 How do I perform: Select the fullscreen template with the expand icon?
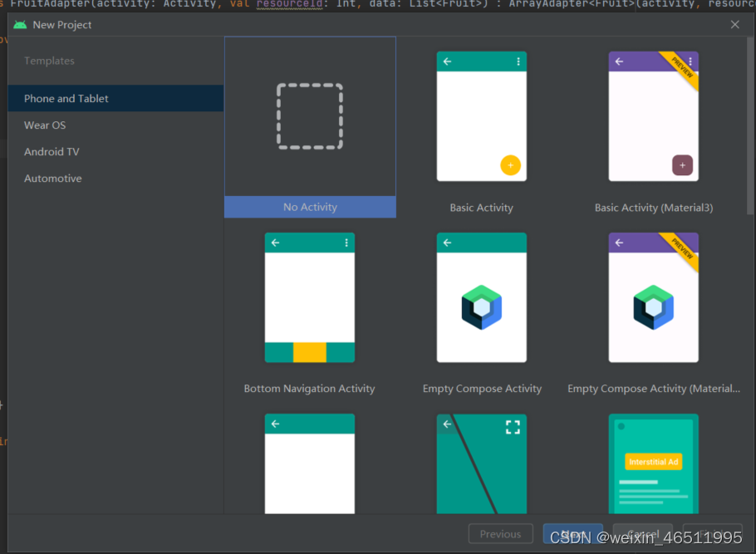point(482,463)
